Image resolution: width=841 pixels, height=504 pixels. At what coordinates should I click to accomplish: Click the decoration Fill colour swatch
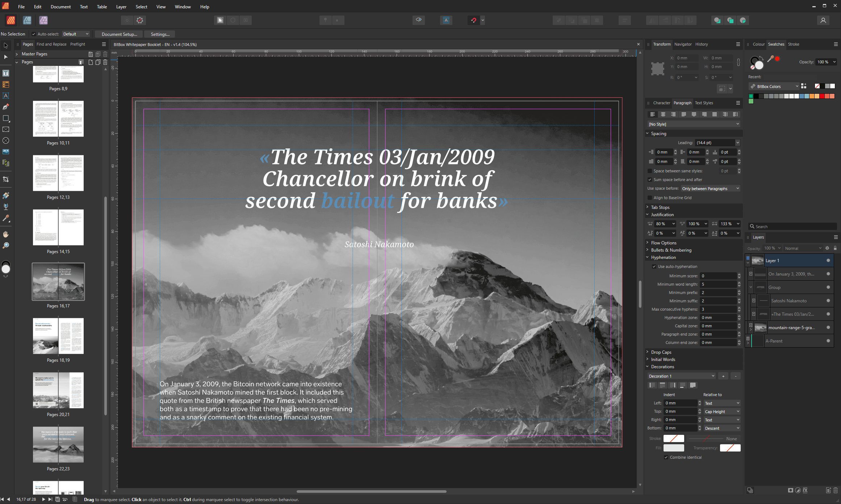tap(674, 448)
